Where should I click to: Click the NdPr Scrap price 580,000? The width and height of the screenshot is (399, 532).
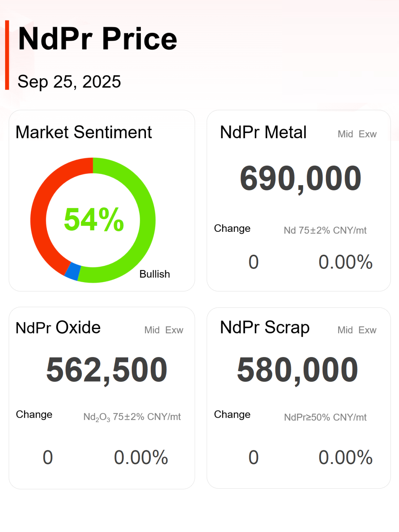tap(297, 370)
